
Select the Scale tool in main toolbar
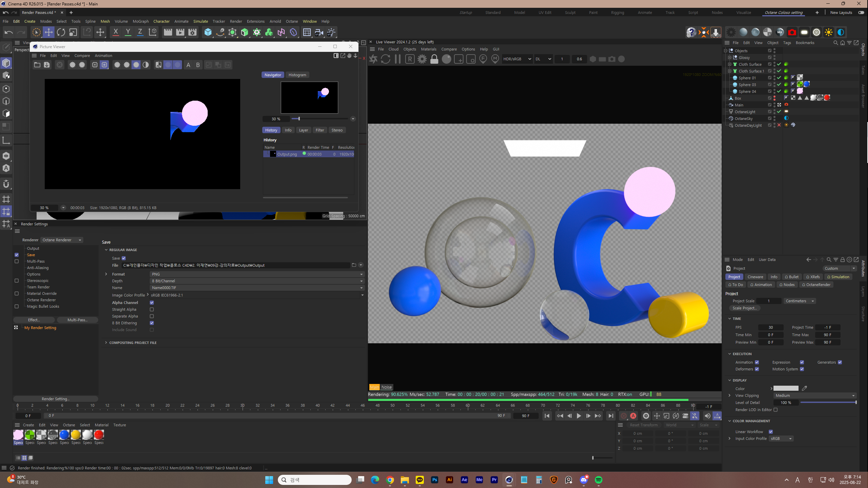tap(73, 32)
